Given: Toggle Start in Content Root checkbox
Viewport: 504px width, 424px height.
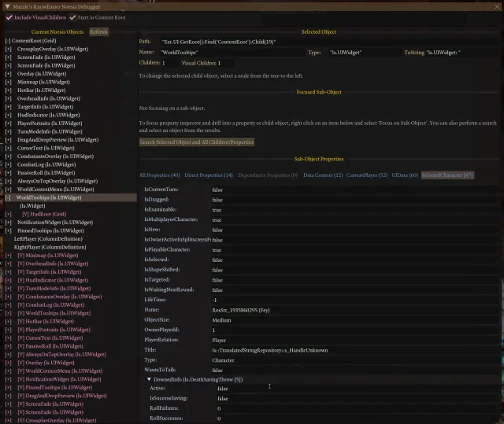Looking at the screenshot, I should (72, 17).
